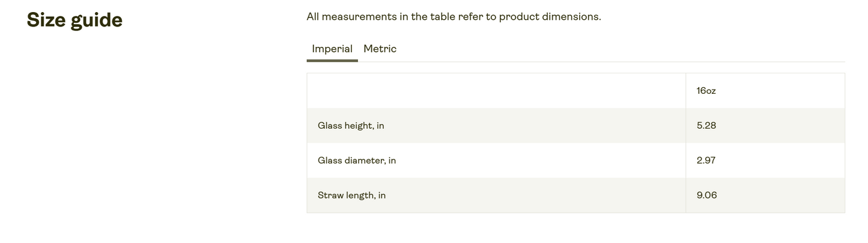The width and height of the screenshot is (868, 243).
Task: Click the empty top-left table header cell
Action: coord(496,91)
